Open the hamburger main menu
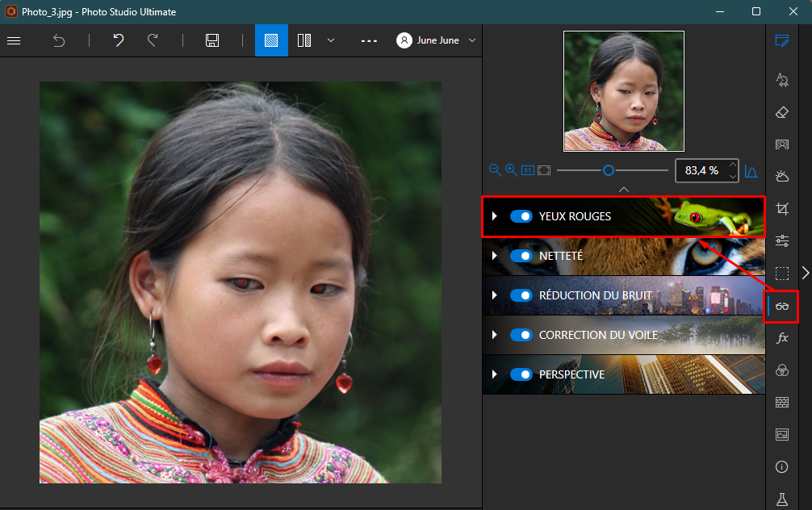This screenshot has width=812, height=510. [14, 40]
